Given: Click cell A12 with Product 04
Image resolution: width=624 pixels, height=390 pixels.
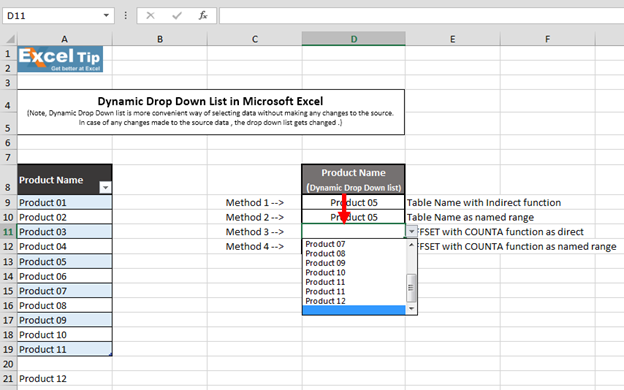Looking at the screenshot, I should click(64, 246).
